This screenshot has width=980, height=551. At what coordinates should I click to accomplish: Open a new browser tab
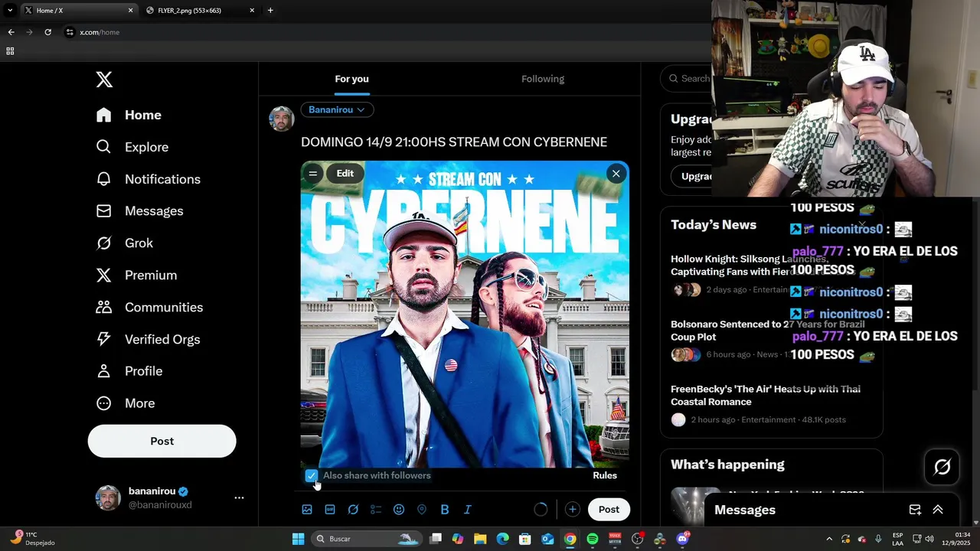(x=270, y=11)
